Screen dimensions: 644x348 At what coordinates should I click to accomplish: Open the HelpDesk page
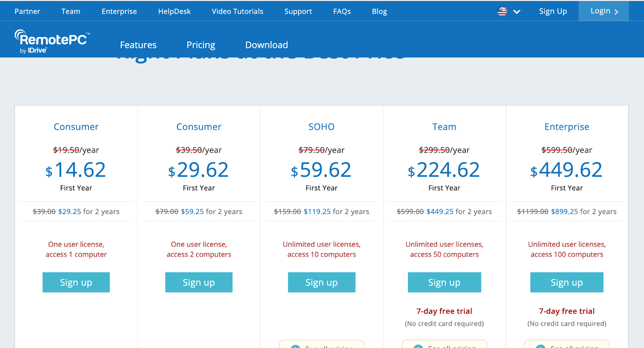174,11
